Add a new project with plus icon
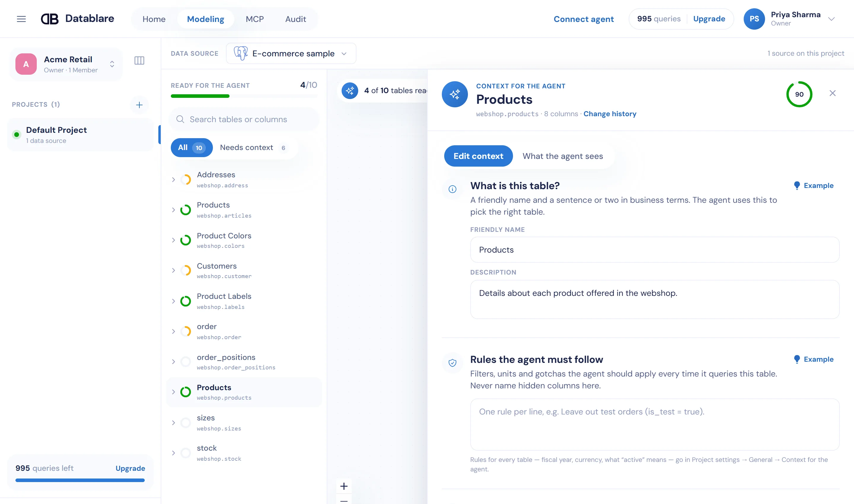Screen dimensions: 854x504 point(139,105)
